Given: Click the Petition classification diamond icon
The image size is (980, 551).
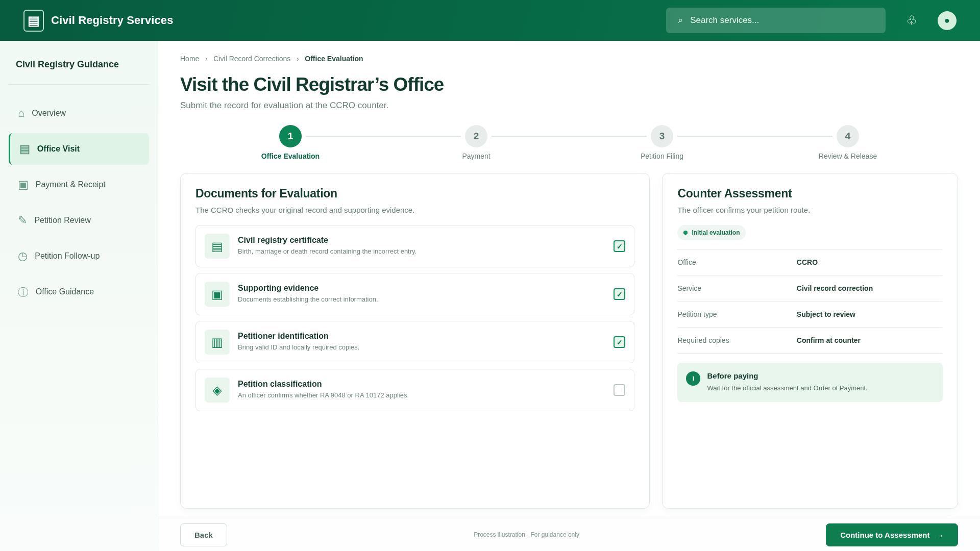Looking at the screenshot, I should coord(217,390).
